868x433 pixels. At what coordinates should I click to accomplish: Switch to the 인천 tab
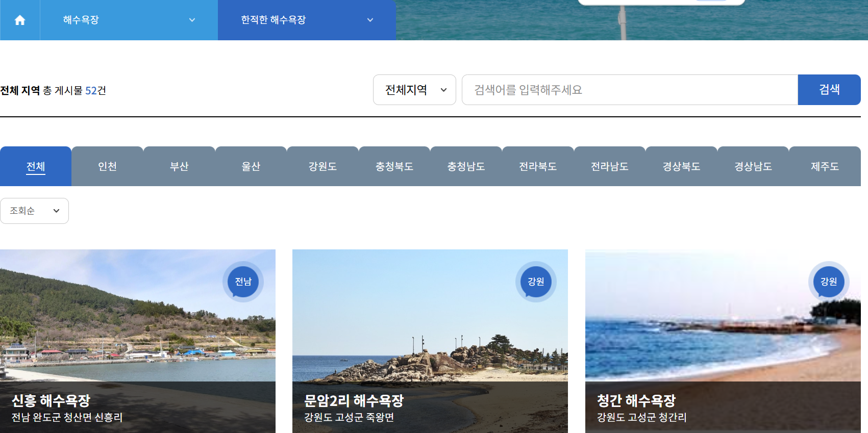click(x=108, y=166)
